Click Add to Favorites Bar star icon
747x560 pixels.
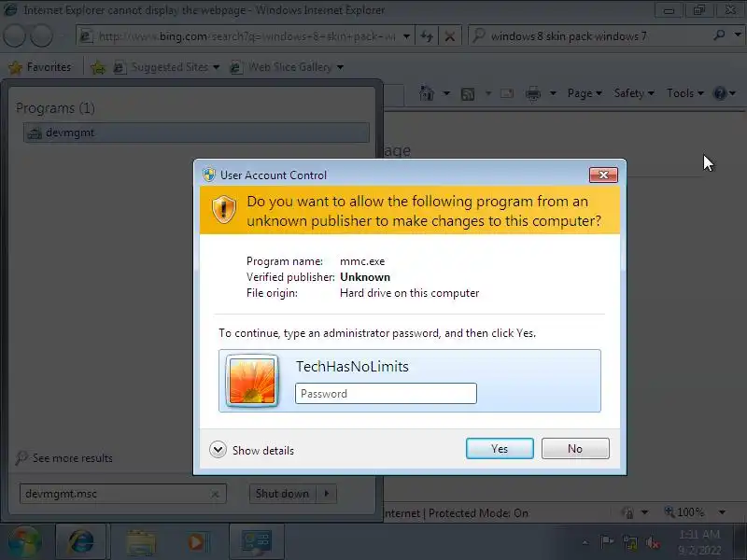(98, 67)
